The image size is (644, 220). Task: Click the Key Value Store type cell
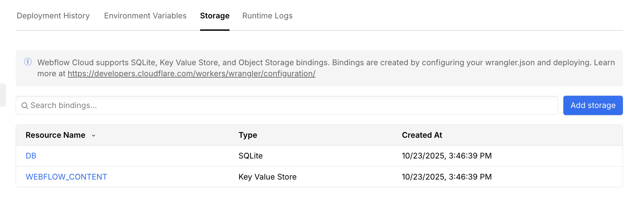[x=267, y=177]
